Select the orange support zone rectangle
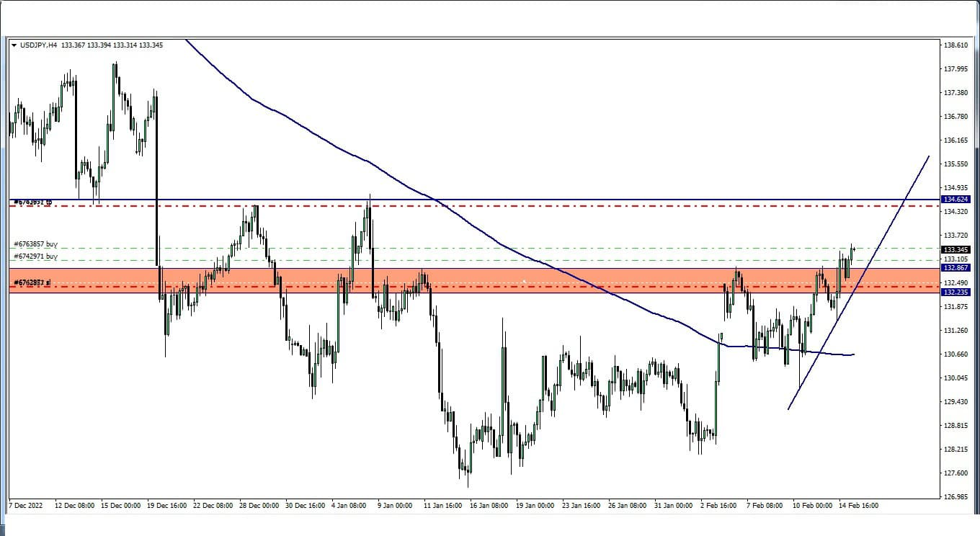The image size is (980, 536). pos(476,281)
